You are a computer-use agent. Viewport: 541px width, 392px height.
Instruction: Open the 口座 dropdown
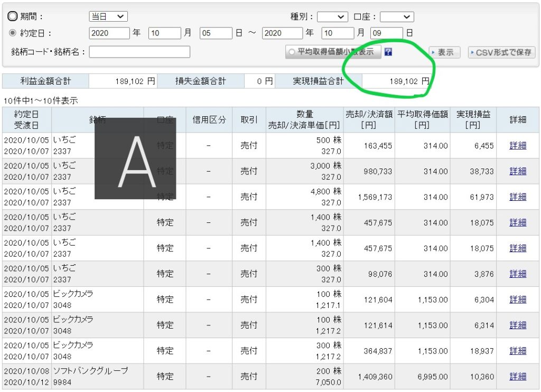coord(397,16)
